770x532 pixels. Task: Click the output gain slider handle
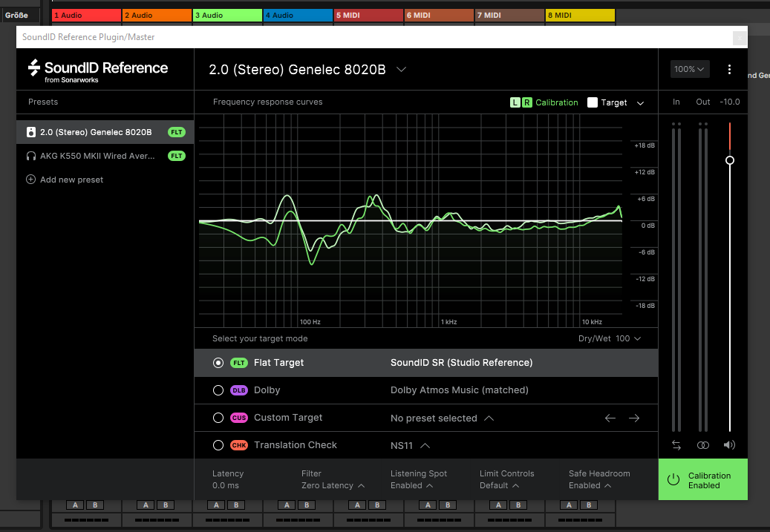730,160
